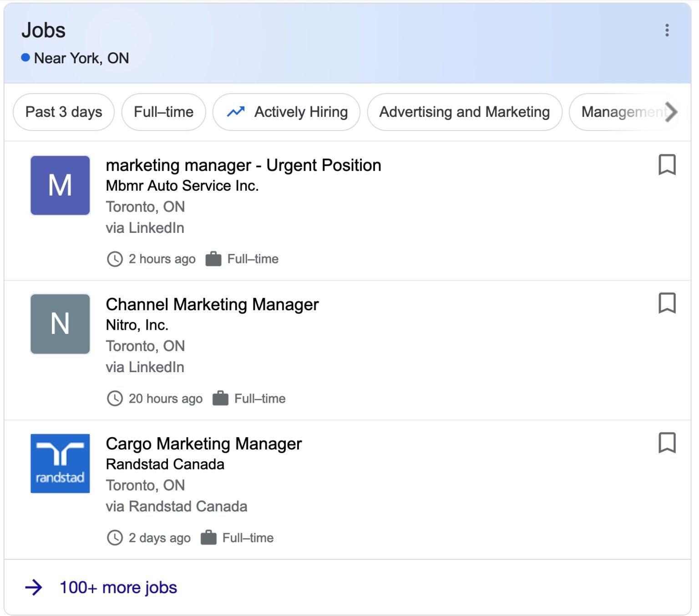Click the briefcase icon on the Nitro job
The width and height of the screenshot is (699, 616).
pyautogui.click(x=221, y=398)
